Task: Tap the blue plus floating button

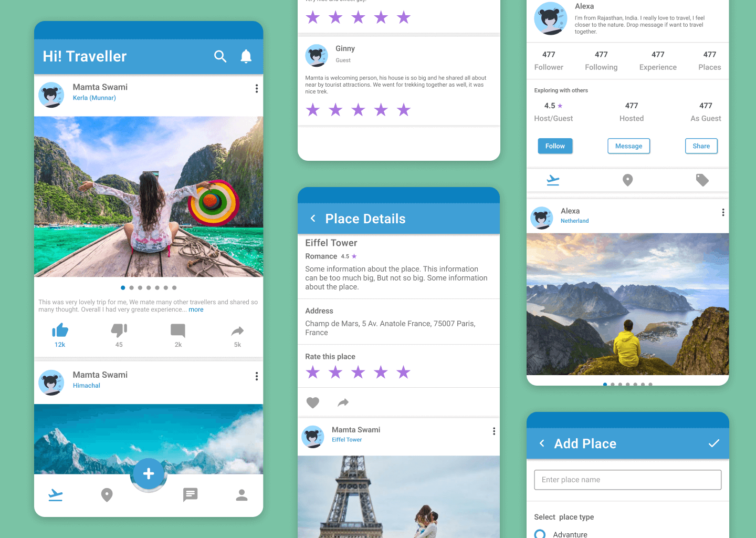Action: [x=149, y=473]
